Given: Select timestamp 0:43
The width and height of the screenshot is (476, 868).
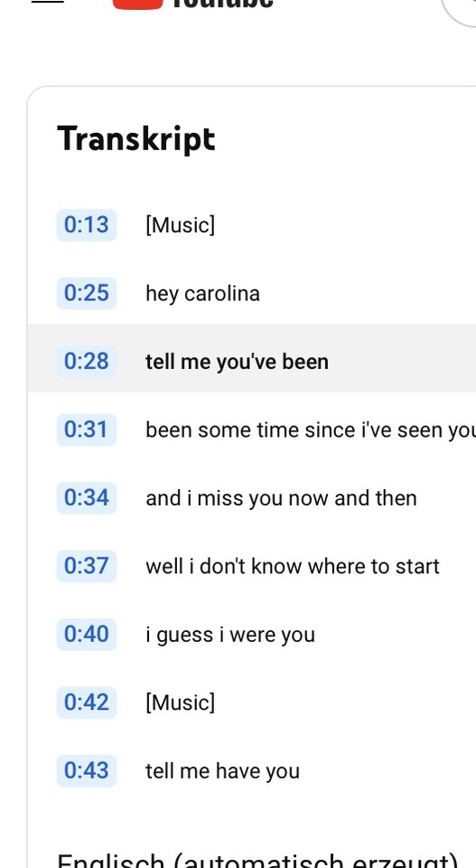Looking at the screenshot, I should (x=87, y=770).
